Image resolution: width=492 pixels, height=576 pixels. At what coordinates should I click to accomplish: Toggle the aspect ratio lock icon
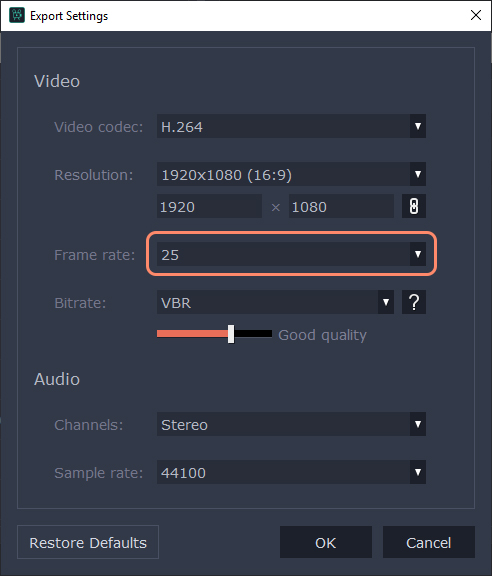414,206
